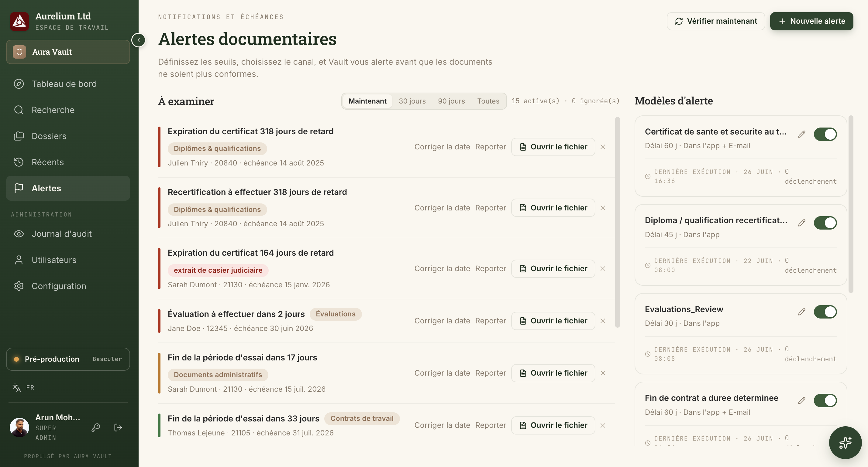The height and width of the screenshot is (467, 868).
Task: Select the 30 jours filter tab
Action: [412, 101]
